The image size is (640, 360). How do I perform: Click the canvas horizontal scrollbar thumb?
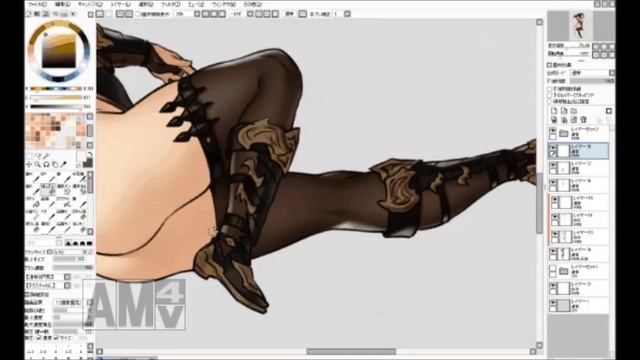tap(351, 352)
